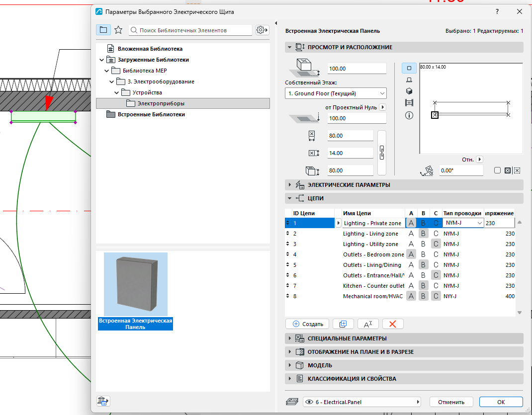The height and width of the screenshot is (415, 532).
Task: Select the 2D symbol preview icon
Action: click(409, 68)
